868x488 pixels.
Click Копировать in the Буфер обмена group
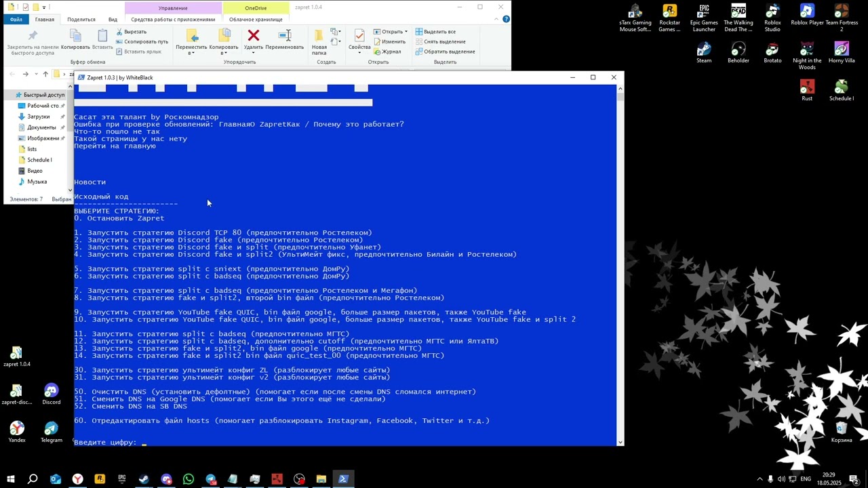tap(75, 40)
